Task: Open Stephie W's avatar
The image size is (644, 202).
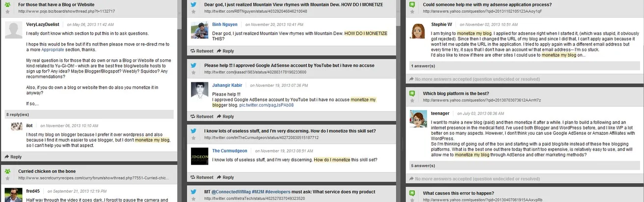Action: 418,30
